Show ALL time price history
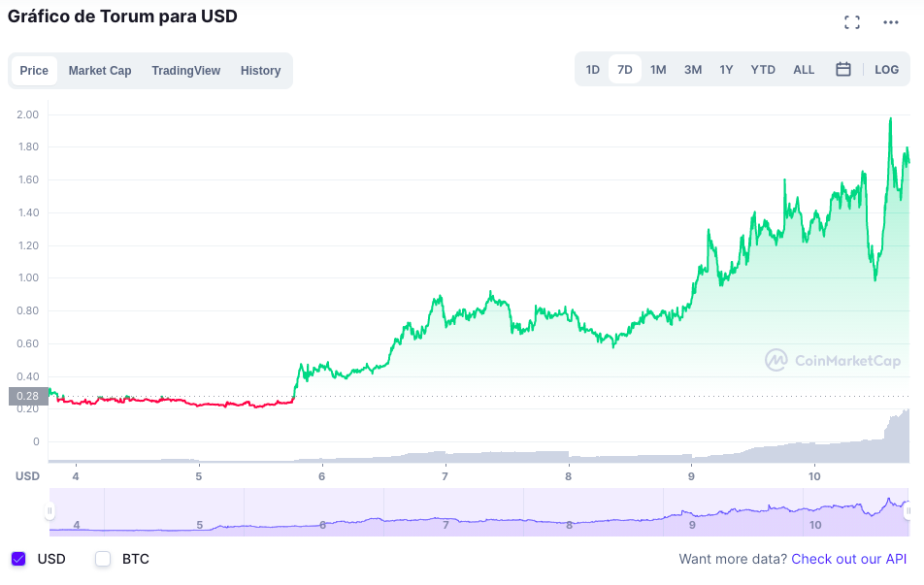The height and width of the screenshot is (585, 924). click(x=804, y=70)
